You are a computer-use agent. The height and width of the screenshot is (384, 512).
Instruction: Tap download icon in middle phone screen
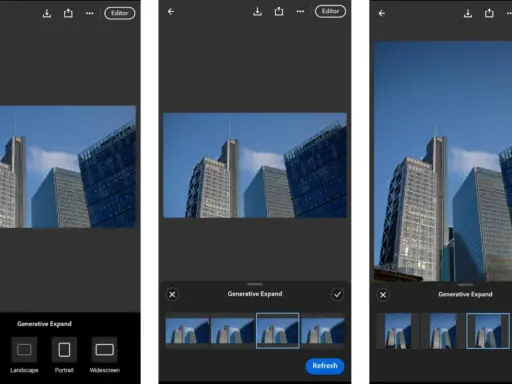[x=257, y=11]
